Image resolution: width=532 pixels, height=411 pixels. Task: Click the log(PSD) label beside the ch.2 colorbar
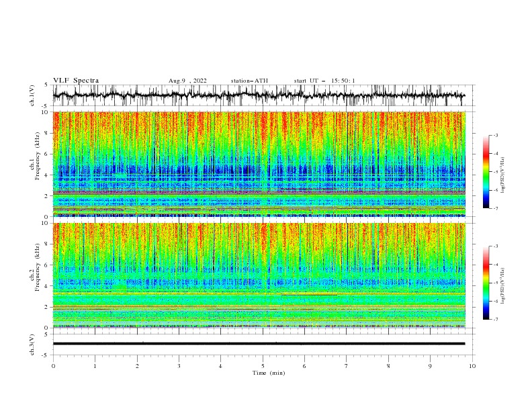coord(502,285)
